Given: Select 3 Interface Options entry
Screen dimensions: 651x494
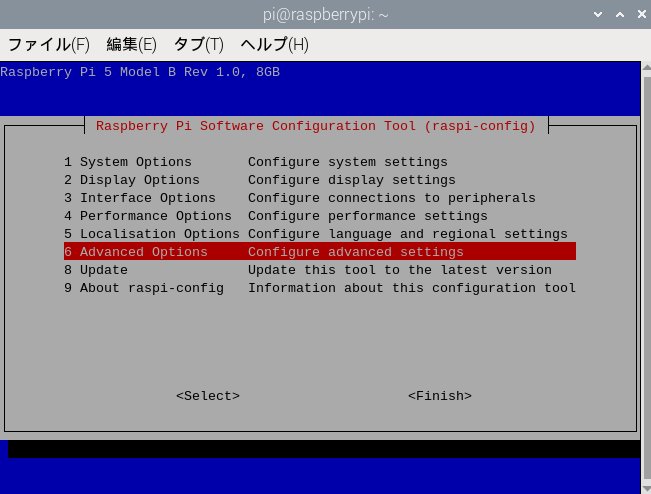Looking at the screenshot, I should click(x=320, y=198).
